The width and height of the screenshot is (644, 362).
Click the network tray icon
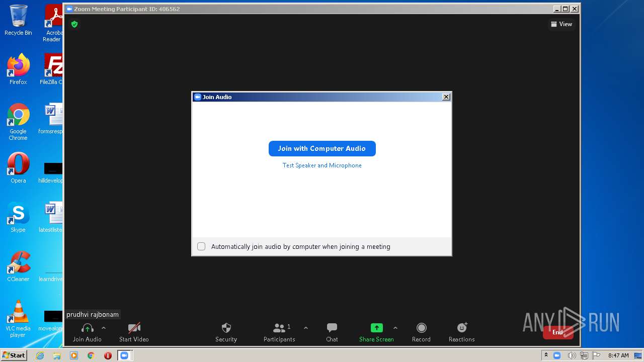click(584, 355)
